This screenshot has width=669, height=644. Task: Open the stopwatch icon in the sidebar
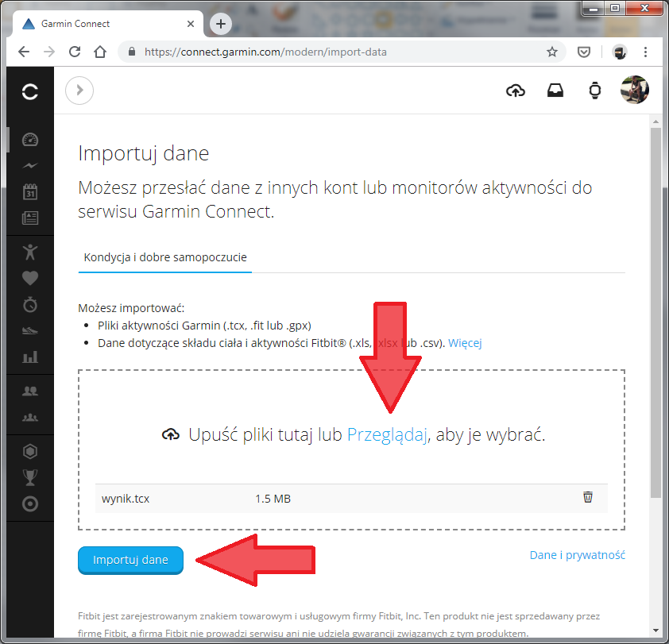pos(30,304)
